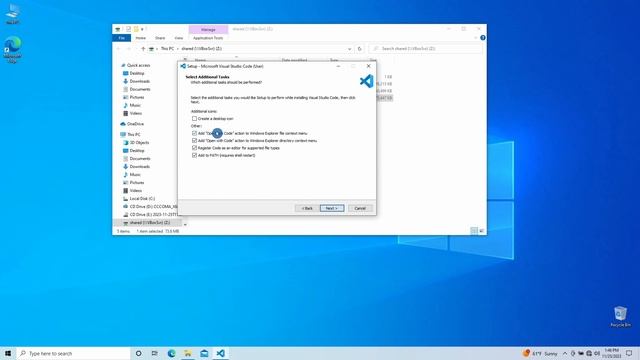Launch Microsoft Edge from the taskbar

tap(171, 353)
